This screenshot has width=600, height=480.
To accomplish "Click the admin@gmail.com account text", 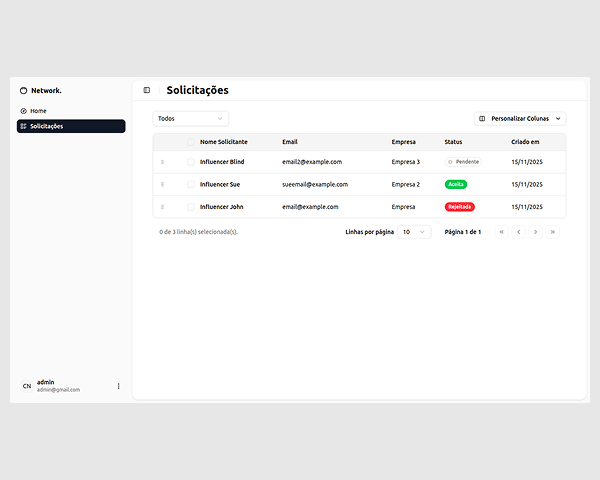I will 58,390.
